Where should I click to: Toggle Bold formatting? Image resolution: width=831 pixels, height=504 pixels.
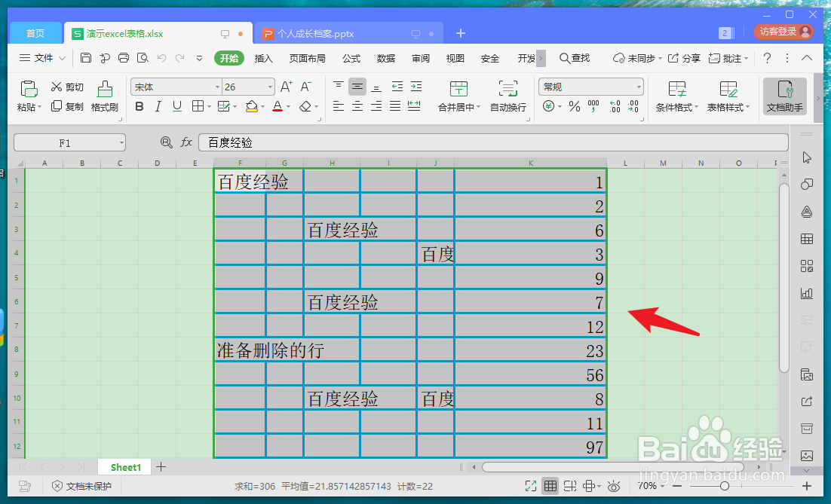point(140,106)
